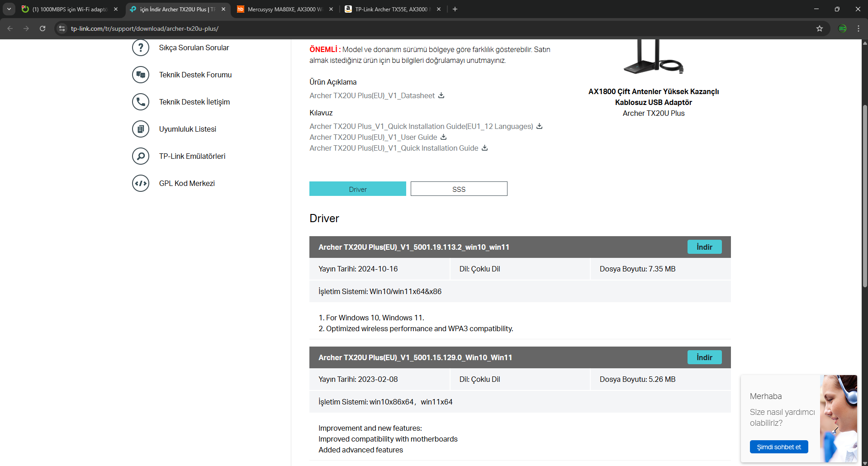Start chat with Şimdi sohbet et button
Image resolution: width=868 pixels, height=466 pixels.
tap(779, 447)
